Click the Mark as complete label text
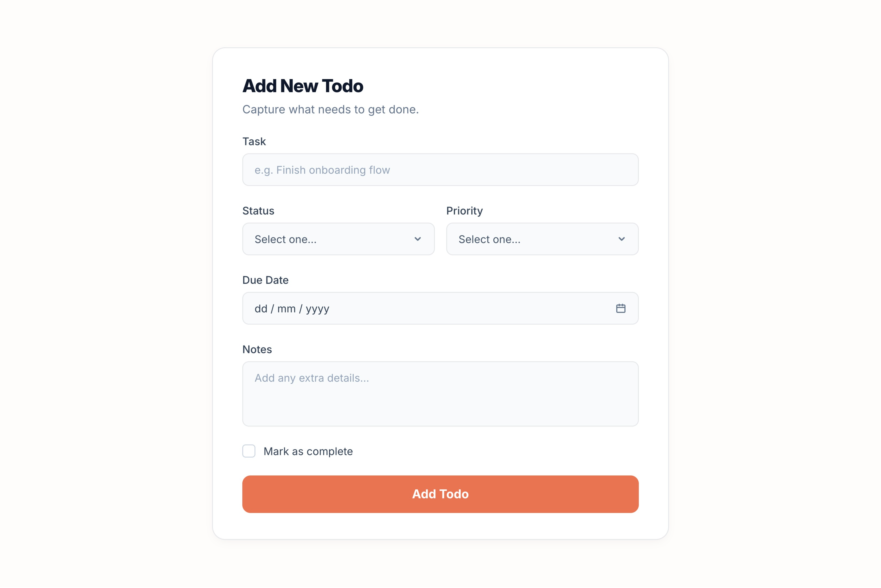881x588 pixels. [308, 451]
